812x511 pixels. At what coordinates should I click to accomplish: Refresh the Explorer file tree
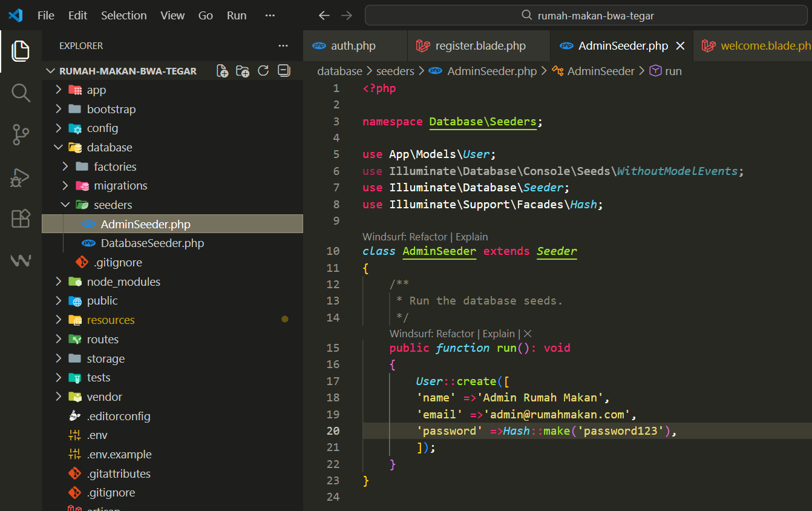[x=263, y=71]
